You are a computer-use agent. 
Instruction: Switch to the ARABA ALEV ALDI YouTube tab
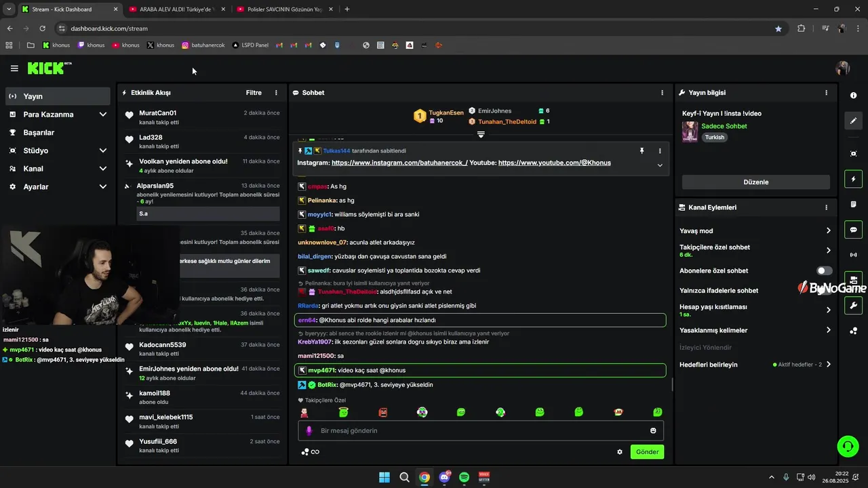click(176, 9)
